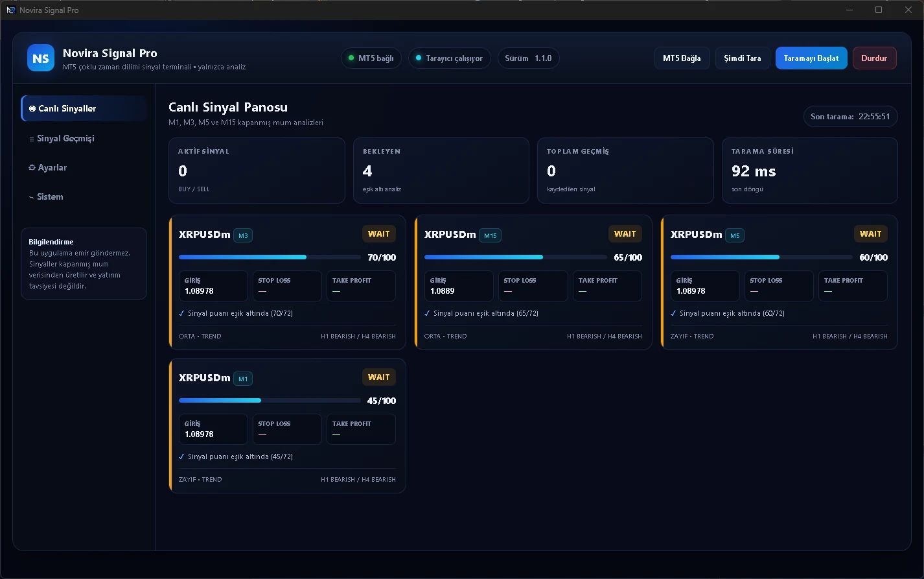Viewport: 924px width, 579px height.
Task: Click the '92 ms' scan duration value
Action: tap(754, 171)
